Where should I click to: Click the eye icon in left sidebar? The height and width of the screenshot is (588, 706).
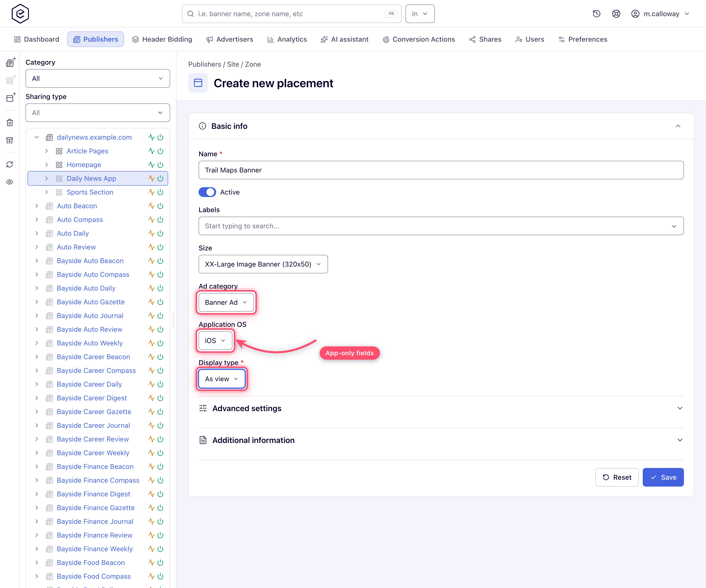pyautogui.click(x=10, y=182)
